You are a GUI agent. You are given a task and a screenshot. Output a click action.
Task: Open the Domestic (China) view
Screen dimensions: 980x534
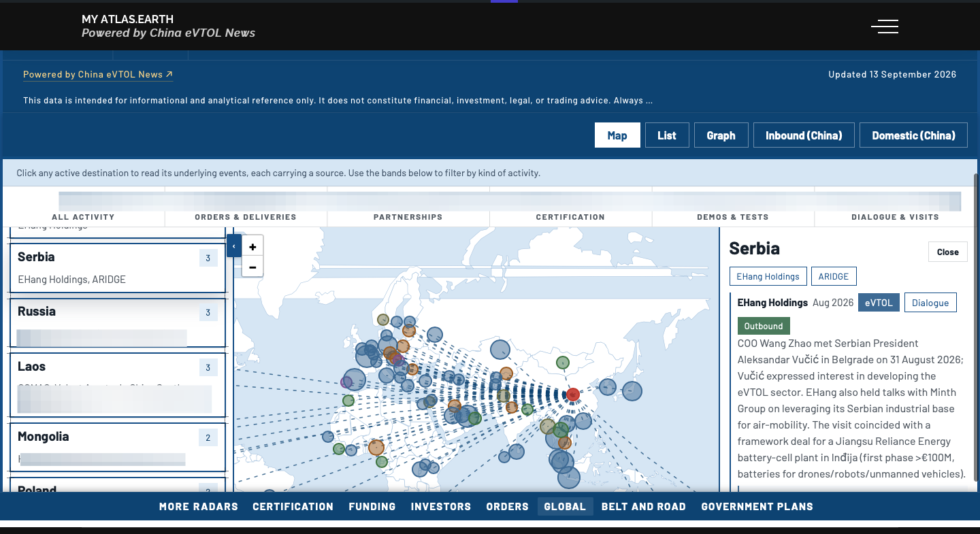913,135
